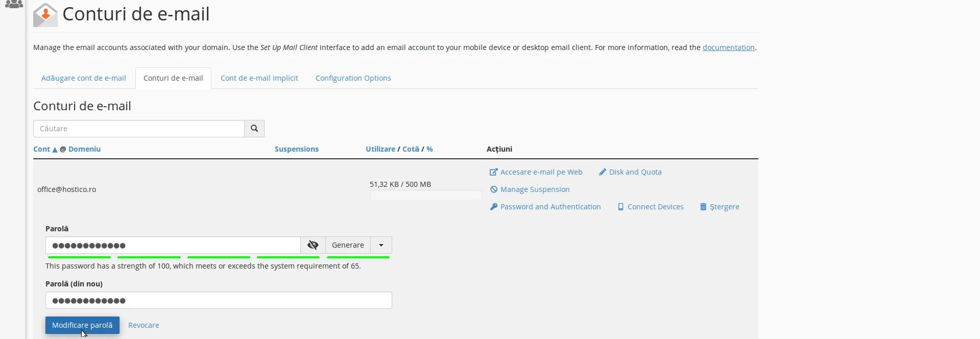Click the office@hostico.ro account text

pyautogui.click(x=67, y=189)
